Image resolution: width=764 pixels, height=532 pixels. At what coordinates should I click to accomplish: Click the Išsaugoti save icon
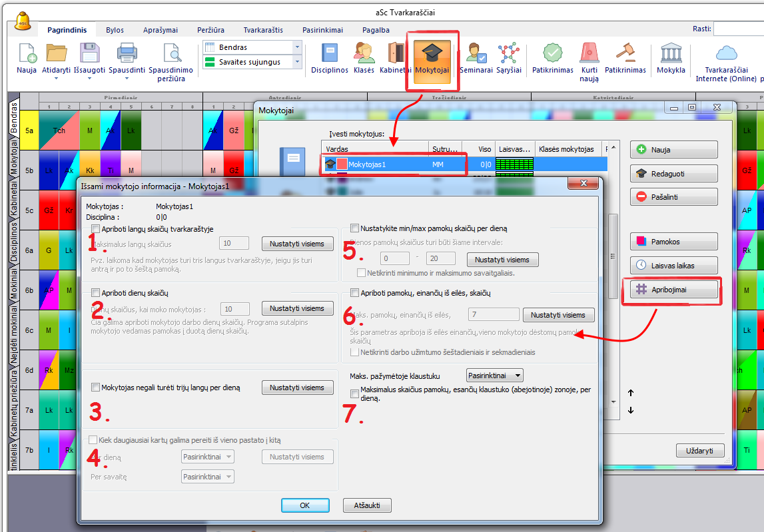tap(89, 54)
